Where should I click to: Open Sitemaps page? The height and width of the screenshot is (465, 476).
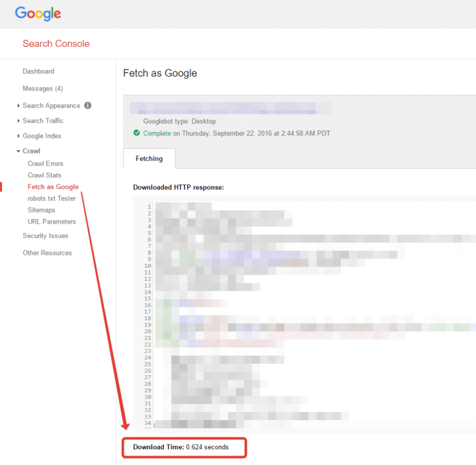pos(41,210)
